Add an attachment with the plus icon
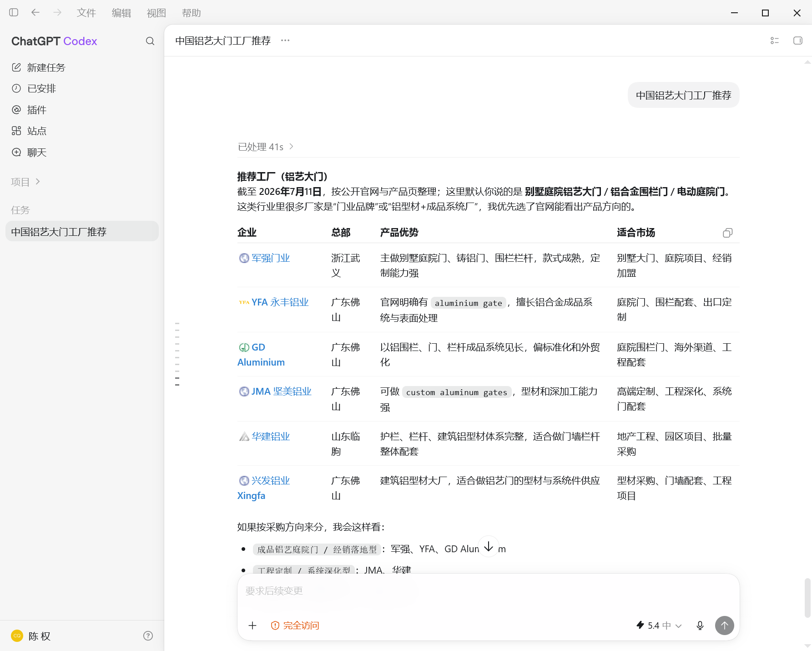812x651 pixels. [x=252, y=626]
